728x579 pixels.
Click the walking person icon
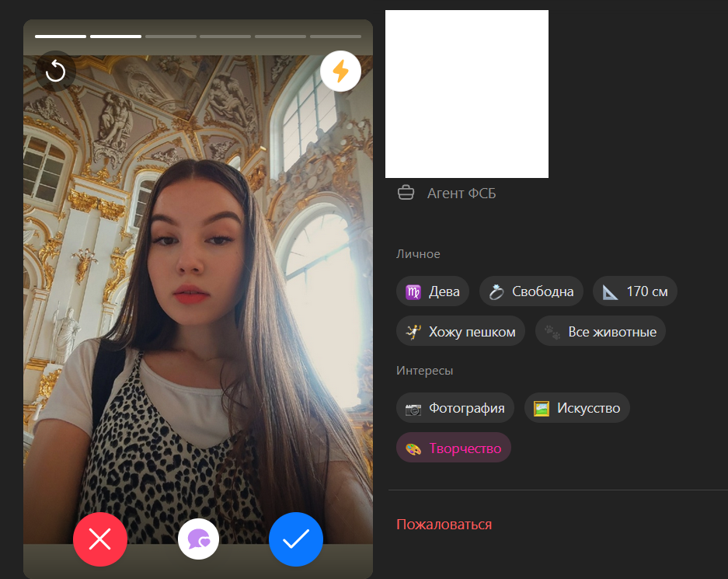[413, 332]
